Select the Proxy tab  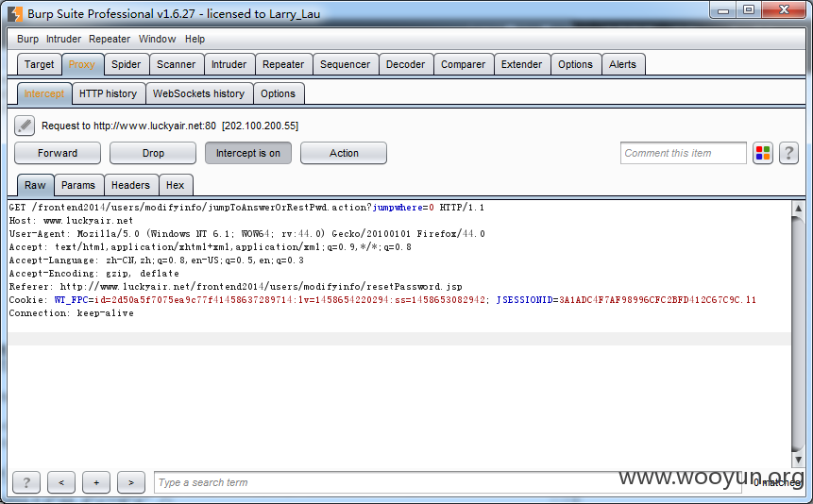click(82, 64)
